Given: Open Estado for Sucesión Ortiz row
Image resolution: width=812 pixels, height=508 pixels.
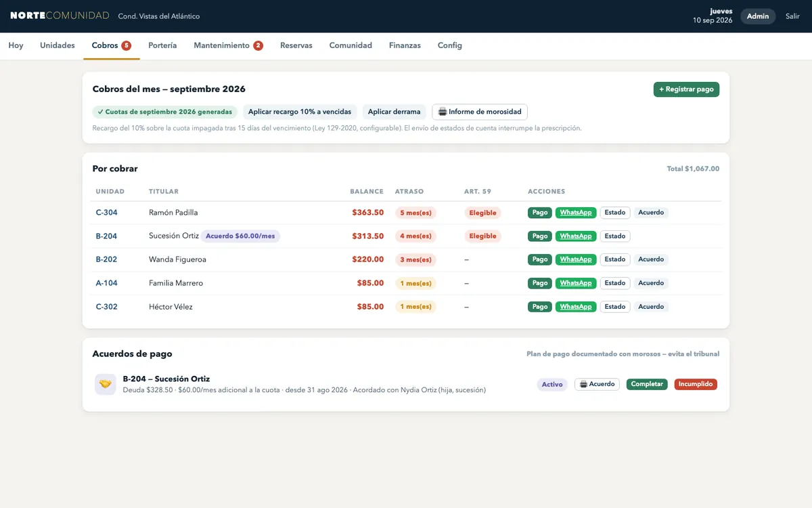Looking at the screenshot, I should (615, 236).
